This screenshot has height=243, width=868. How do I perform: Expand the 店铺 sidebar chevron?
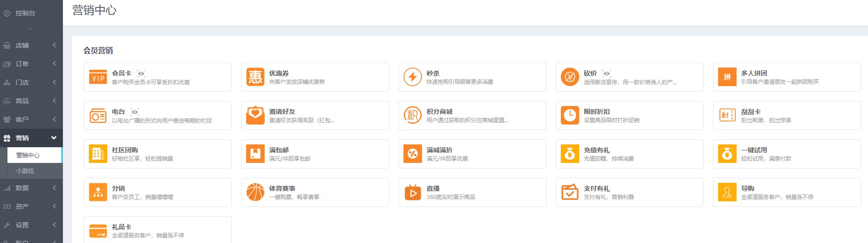coord(55,45)
